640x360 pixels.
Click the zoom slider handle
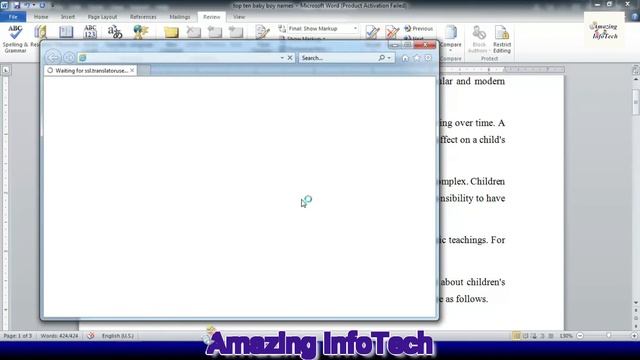coord(609,336)
